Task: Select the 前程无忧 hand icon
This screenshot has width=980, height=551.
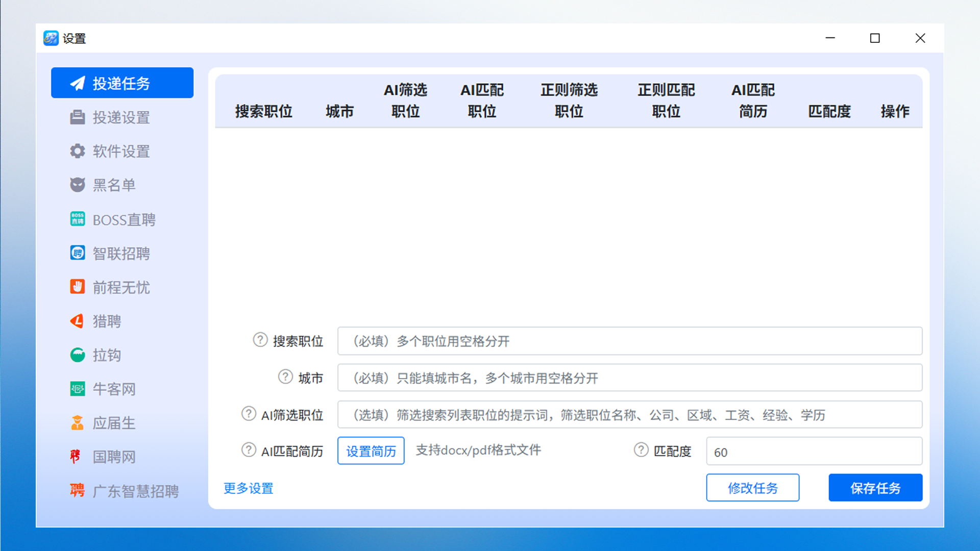Action: [78, 287]
